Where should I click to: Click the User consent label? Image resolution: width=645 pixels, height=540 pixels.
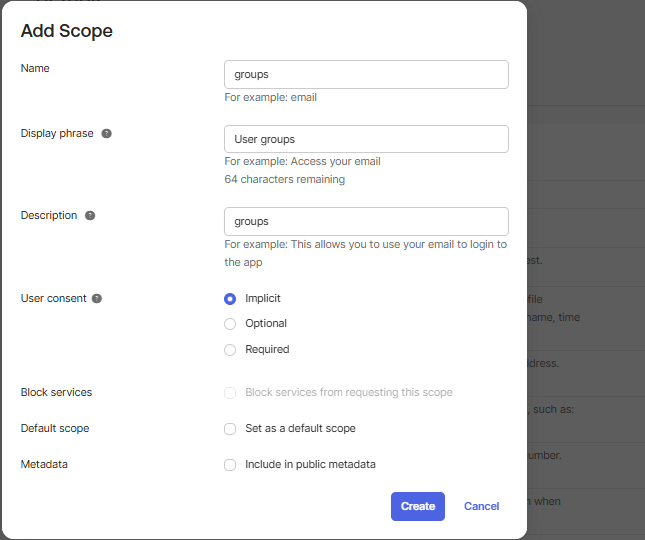[x=53, y=298]
